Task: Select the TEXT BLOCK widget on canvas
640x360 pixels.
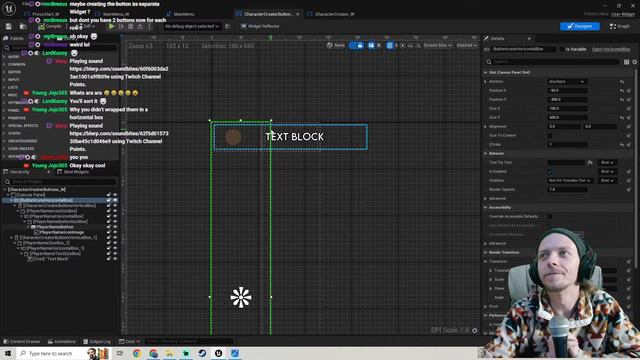Action: click(294, 137)
